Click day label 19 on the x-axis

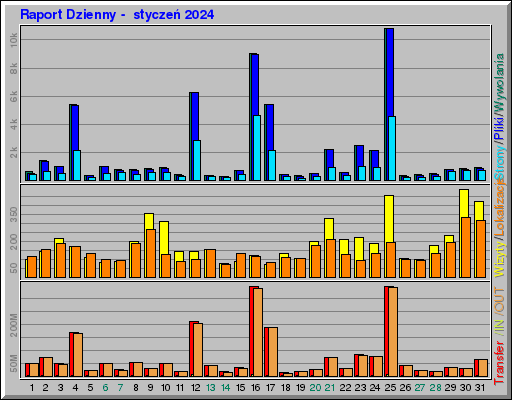(301, 388)
